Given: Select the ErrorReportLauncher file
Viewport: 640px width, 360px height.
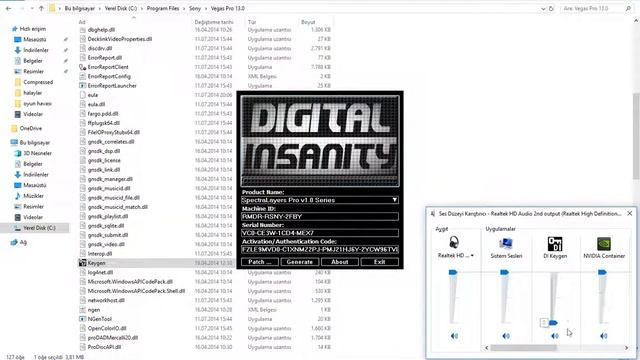Looking at the screenshot, I should click(112, 86).
